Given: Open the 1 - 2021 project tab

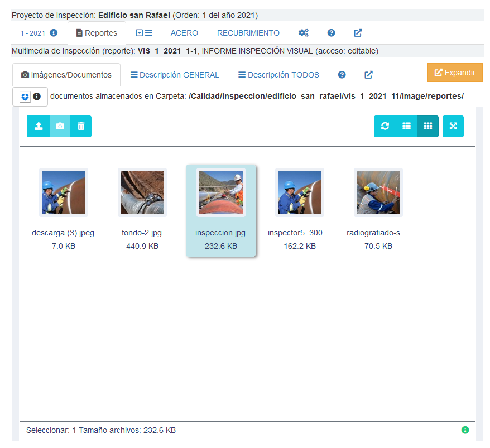Looking at the screenshot, I should coord(39,33).
